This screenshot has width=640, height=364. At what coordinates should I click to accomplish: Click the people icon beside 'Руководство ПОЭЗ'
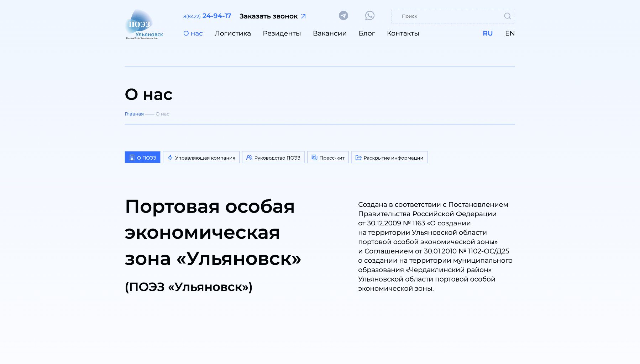coord(249,157)
